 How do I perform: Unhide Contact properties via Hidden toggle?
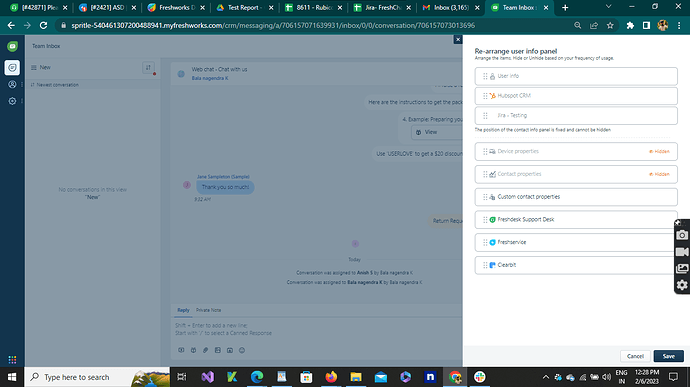(659, 174)
